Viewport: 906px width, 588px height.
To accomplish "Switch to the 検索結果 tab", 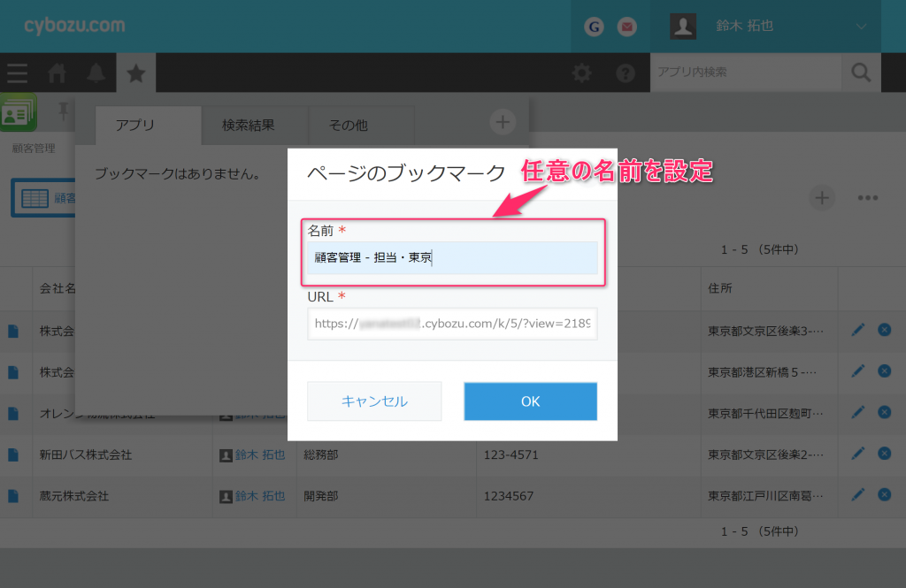I will (x=249, y=125).
